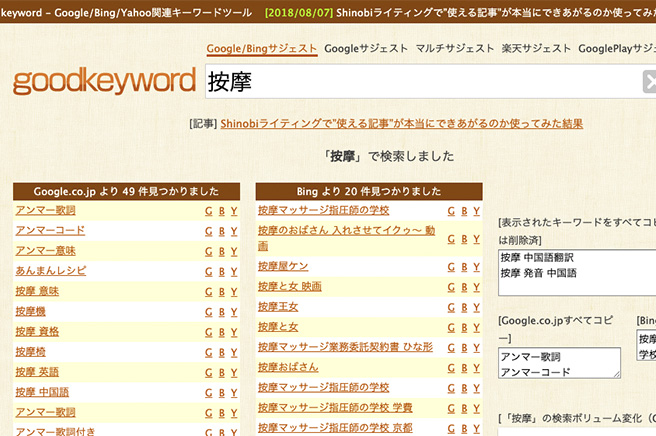Search 学校 京都 row on Bing via B

pos(464,428)
